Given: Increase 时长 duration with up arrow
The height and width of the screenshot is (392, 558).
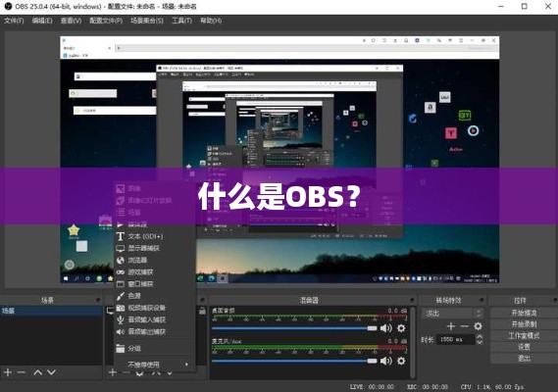Looking at the screenshot, I should (x=480, y=336).
